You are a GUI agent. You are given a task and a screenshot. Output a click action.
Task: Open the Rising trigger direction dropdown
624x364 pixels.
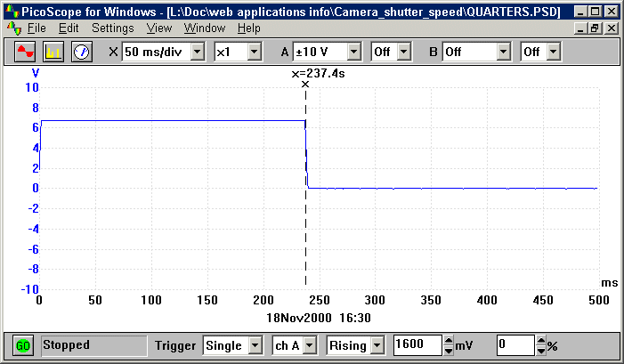(377, 345)
